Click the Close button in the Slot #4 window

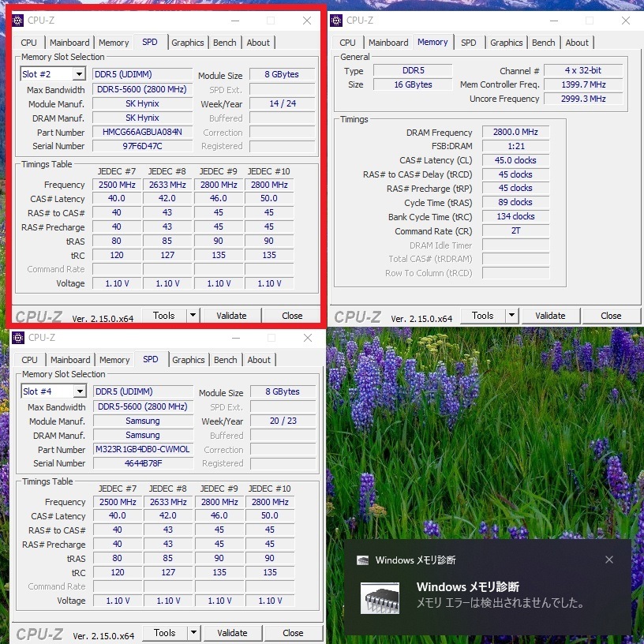pyautogui.click(x=293, y=633)
